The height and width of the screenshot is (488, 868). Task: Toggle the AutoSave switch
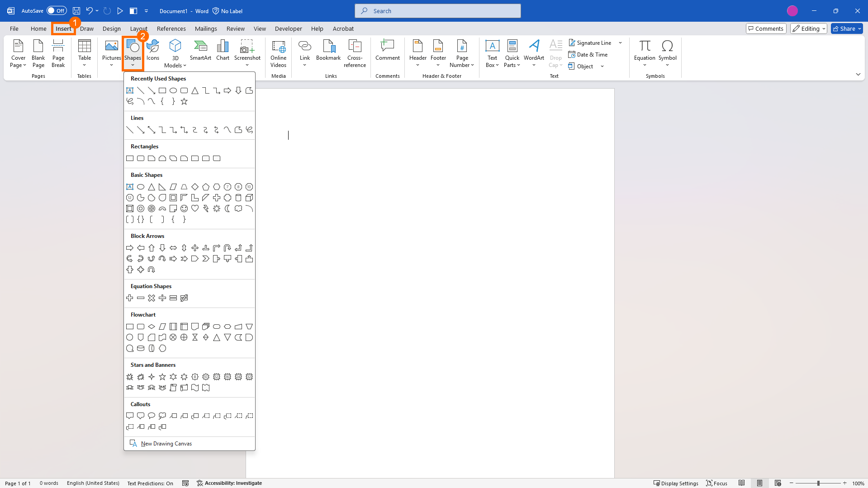coord(57,11)
